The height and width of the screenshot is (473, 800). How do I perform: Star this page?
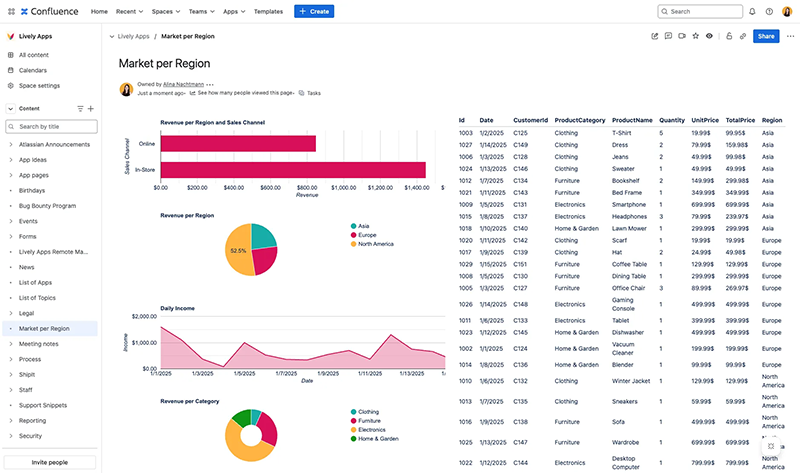click(x=695, y=36)
